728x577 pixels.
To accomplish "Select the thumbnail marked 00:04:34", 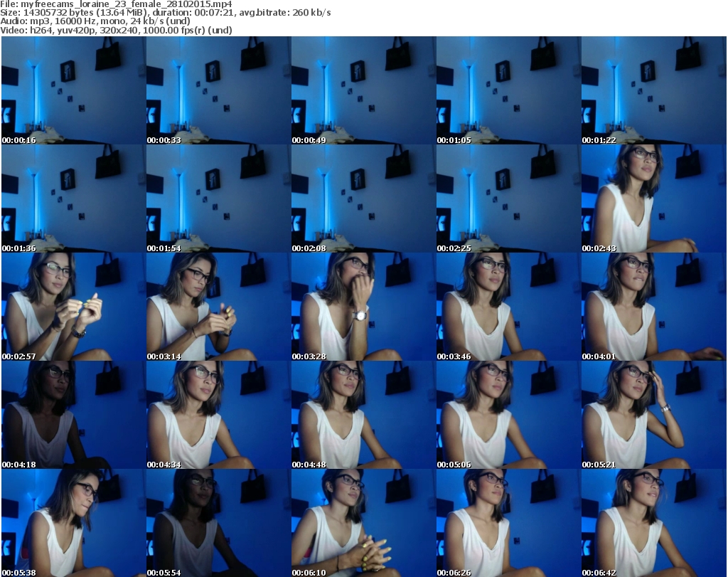I will click(219, 415).
